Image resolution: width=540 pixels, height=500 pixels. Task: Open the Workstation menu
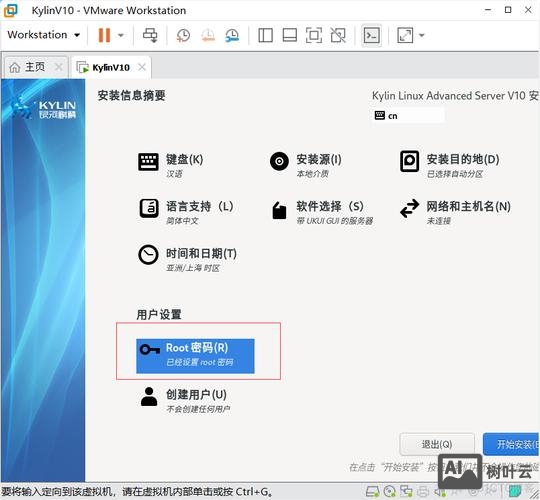click(44, 35)
